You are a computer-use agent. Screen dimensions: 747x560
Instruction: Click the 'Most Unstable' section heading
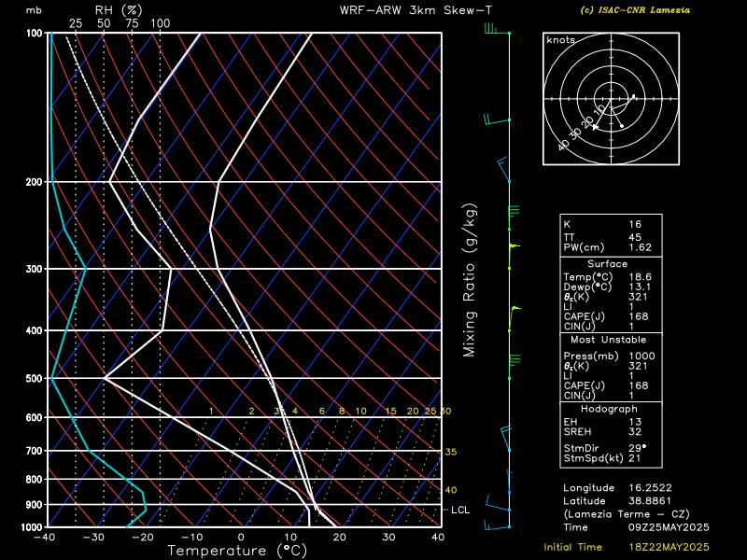pos(609,340)
